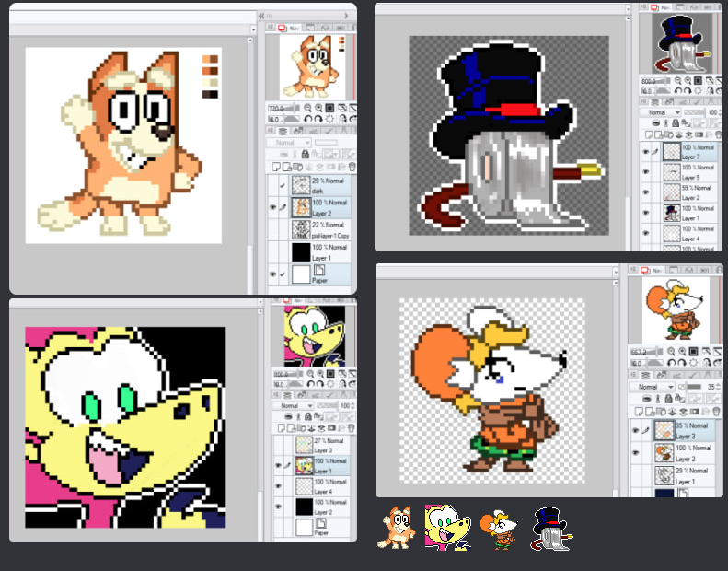The image size is (728, 571).
Task: Hide Layer 3 in the mouse character window
Action: click(x=635, y=430)
